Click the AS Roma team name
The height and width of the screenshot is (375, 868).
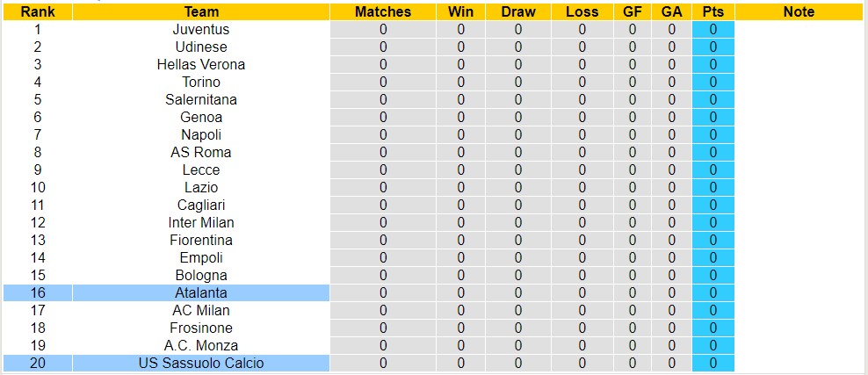coord(201,152)
